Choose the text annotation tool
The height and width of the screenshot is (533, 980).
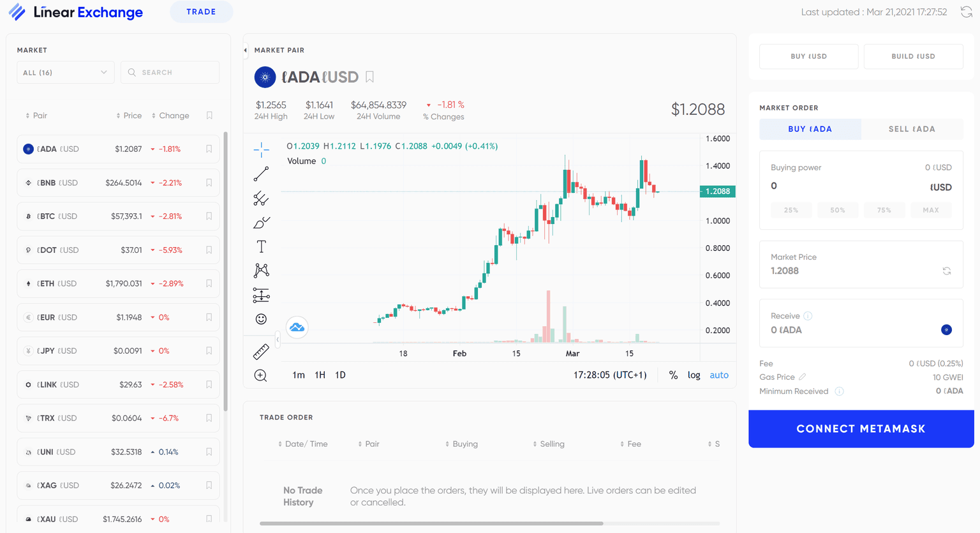261,247
